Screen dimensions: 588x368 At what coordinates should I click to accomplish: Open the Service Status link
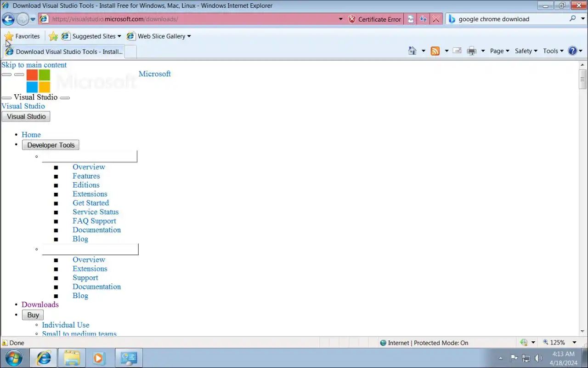(96, 212)
